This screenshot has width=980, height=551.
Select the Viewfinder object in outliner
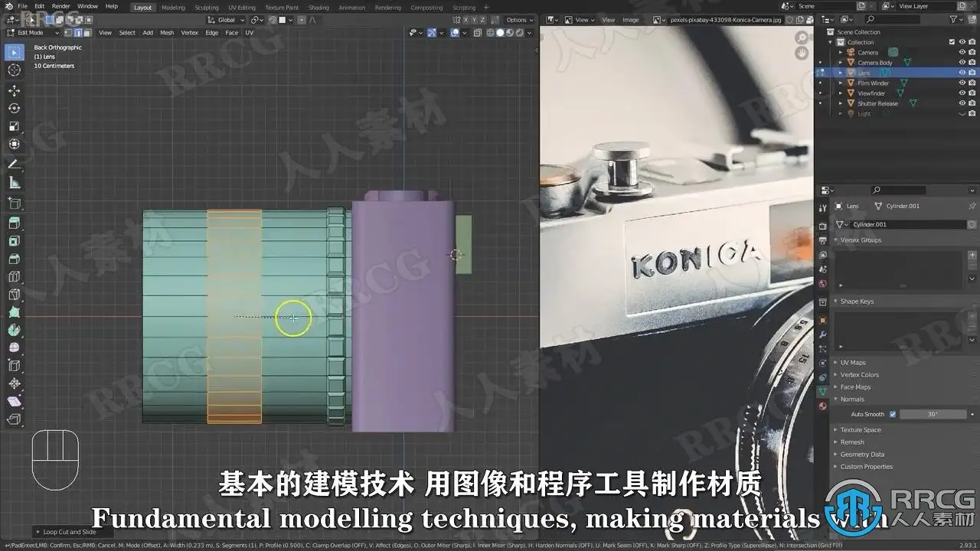click(871, 93)
